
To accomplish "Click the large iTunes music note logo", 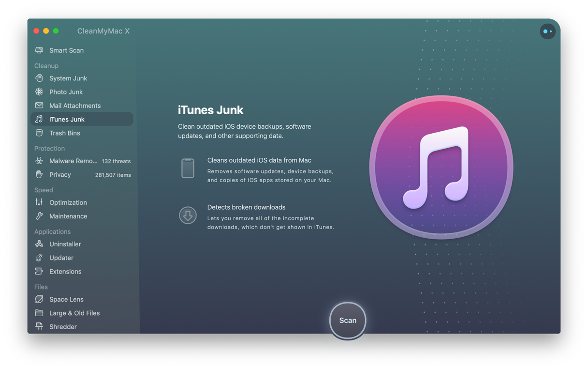I will click(441, 168).
